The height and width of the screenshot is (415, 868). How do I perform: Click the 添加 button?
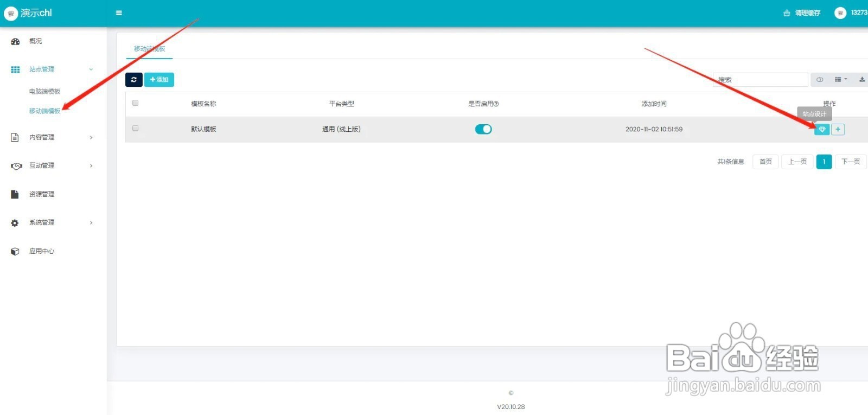(159, 80)
